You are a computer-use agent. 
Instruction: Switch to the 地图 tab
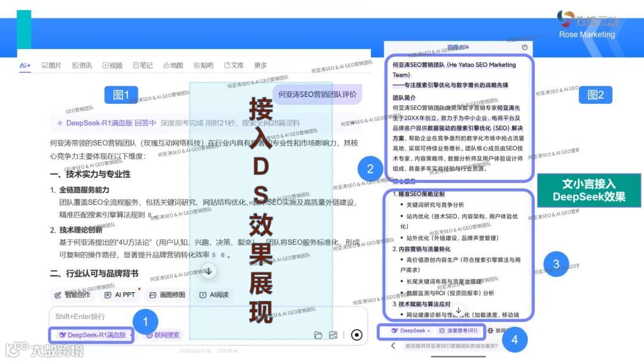[173, 66]
